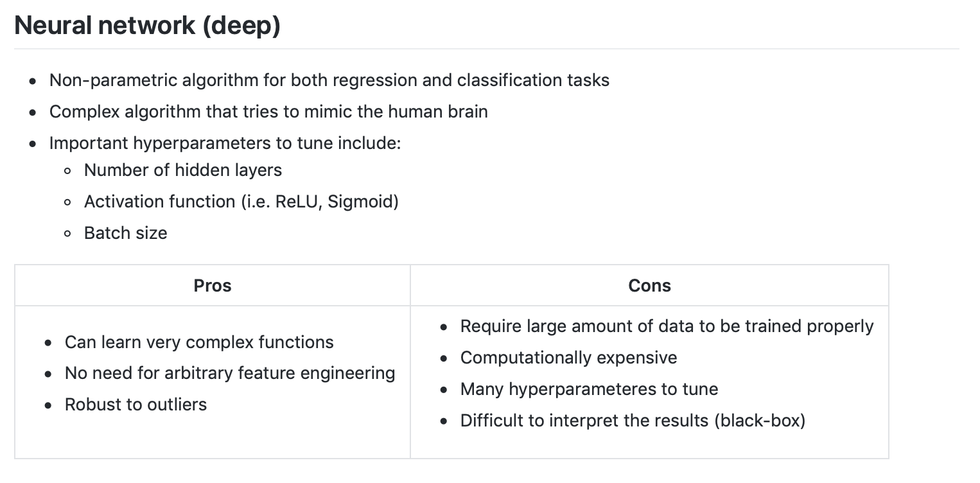Viewport: 980px width, 483px height.
Task: Click the word "ReLU" in parentheses
Action: click(298, 202)
